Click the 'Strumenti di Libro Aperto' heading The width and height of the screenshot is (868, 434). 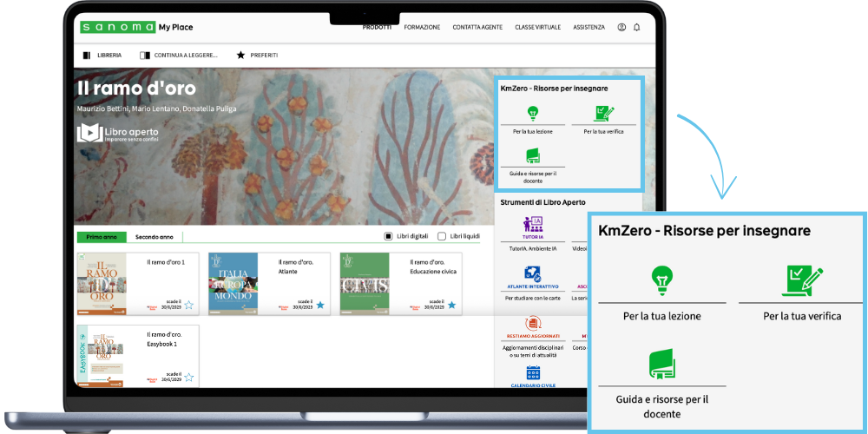[542, 202]
